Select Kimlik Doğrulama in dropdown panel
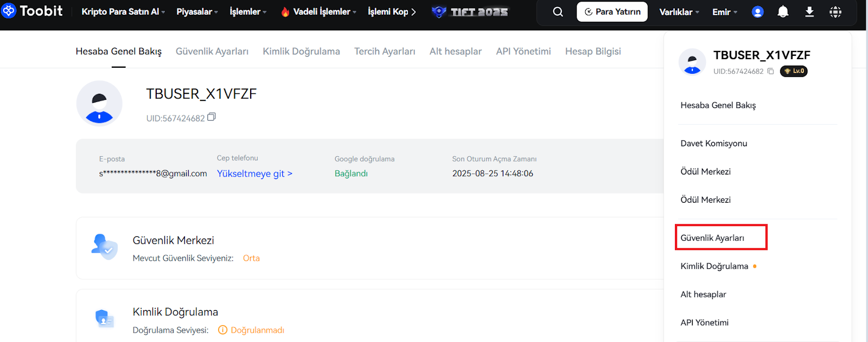This screenshot has width=868, height=342. [x=714, y=266]
